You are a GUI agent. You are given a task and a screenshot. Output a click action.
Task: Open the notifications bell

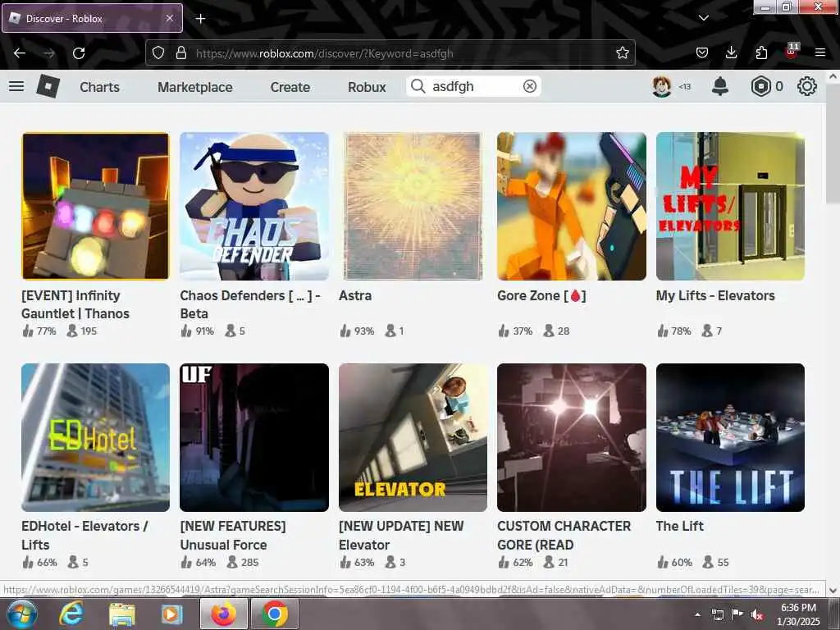pyautogui.click(x=720, y=86)
